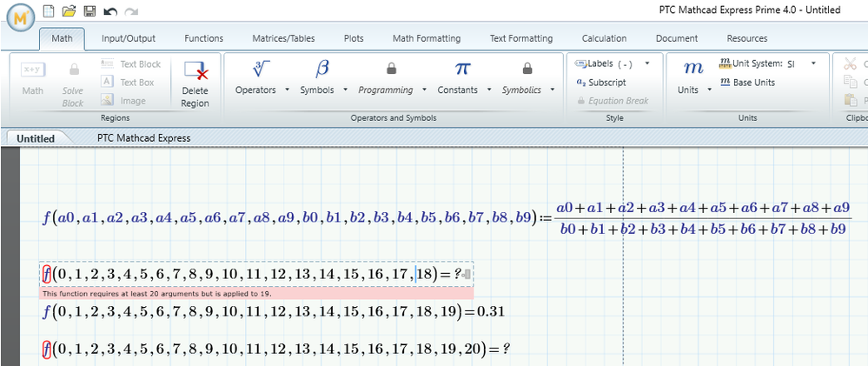Click Base Units in the Units group
The width and height of the screenshot is (868, 366).
pos(746,83)
